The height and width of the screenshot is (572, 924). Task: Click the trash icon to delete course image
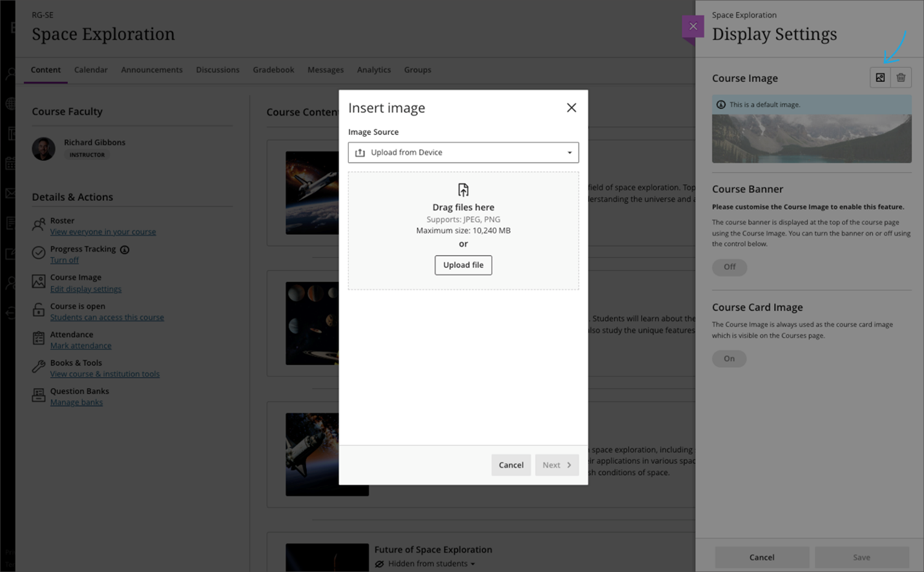[901, 78]
